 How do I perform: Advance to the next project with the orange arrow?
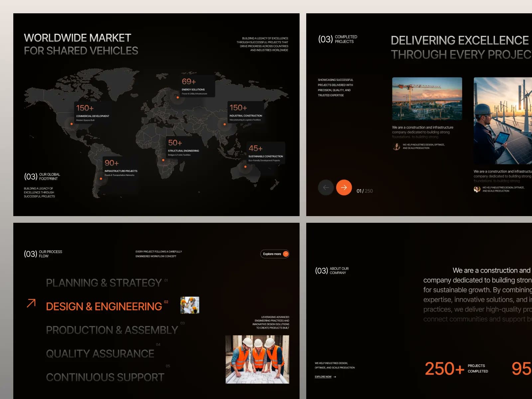344,188
